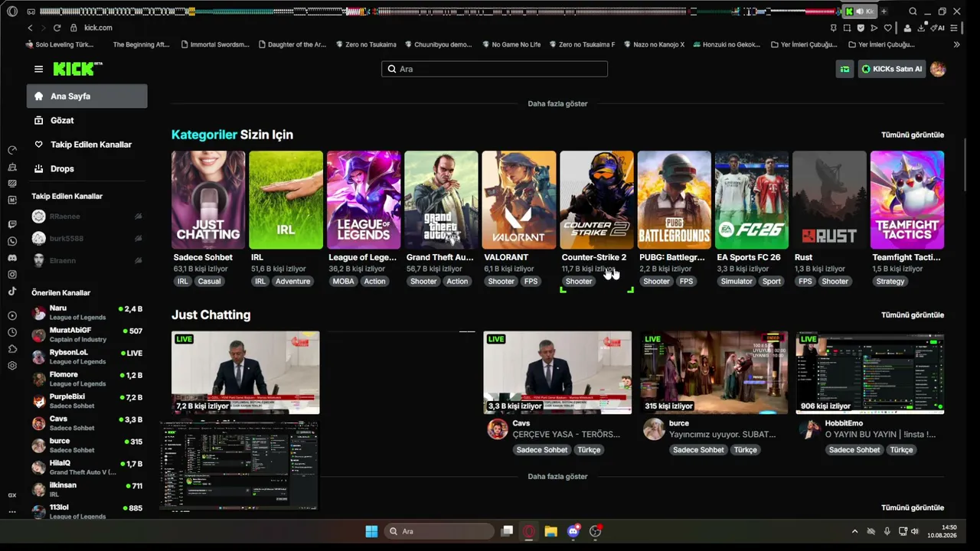Open Task View on the taskbar

coord(507,531)
